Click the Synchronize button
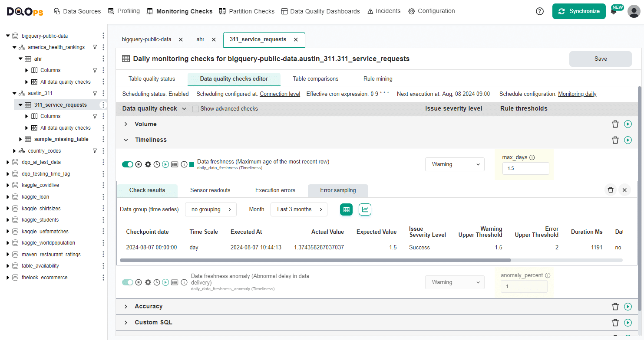The height and width of the screenshot is (340, 644). 579,11
